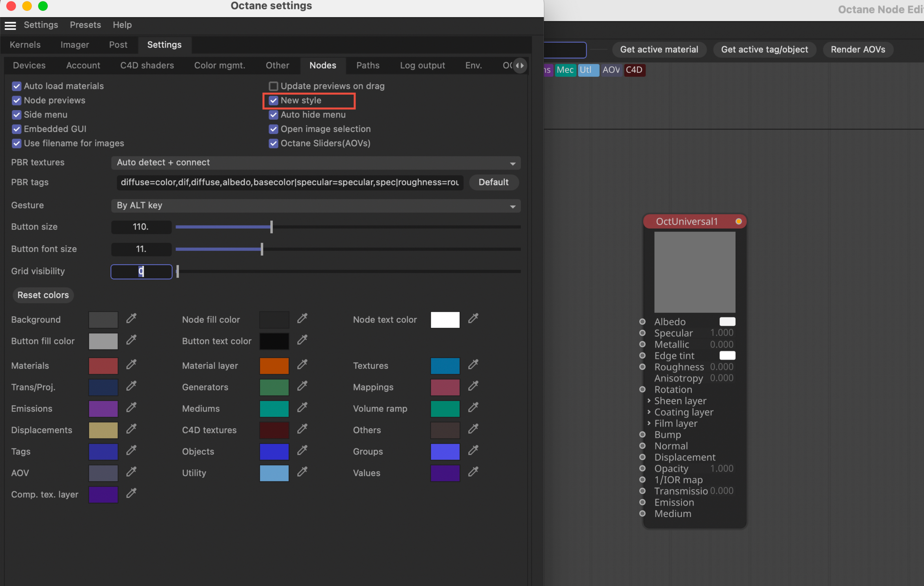This screenshot has height=586, width=924.
Task: Click the Get active material button
Action: pyautogui.click(x=659, y=49)
